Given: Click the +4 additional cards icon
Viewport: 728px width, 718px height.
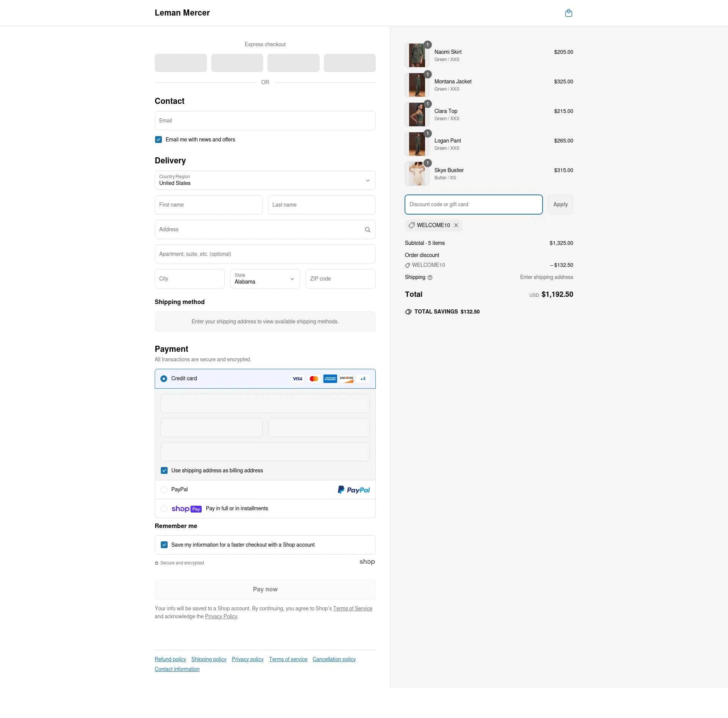Looking at the screenshot, I should point(362,378).
